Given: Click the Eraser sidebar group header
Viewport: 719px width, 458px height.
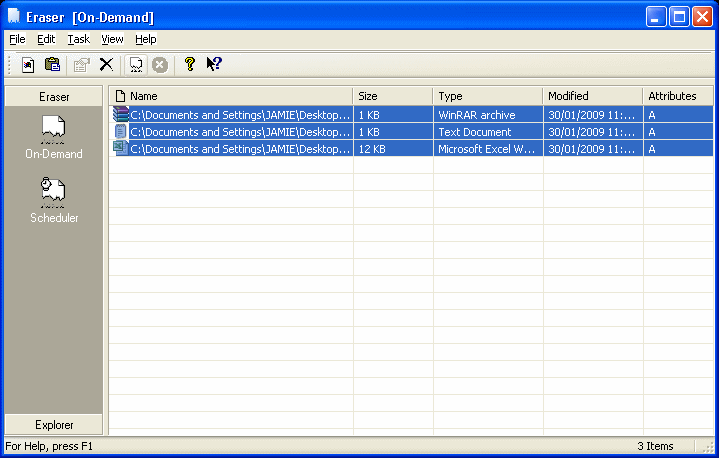Looking at the screenshot, I should coord(54,97).
